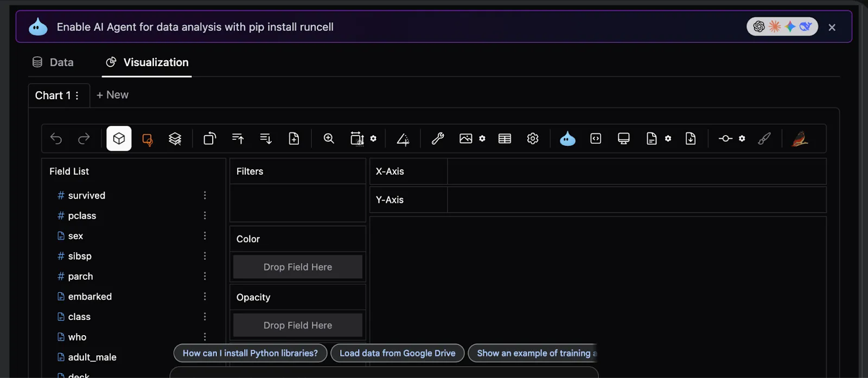868x378 pixels.
Task: Sort in descending order
Action: coord(266,139)
